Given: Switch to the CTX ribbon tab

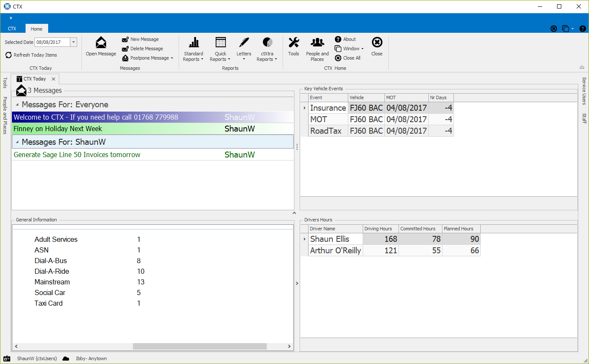Looking at the screenshot, I should pyautogui.click(x=12, y=29).
